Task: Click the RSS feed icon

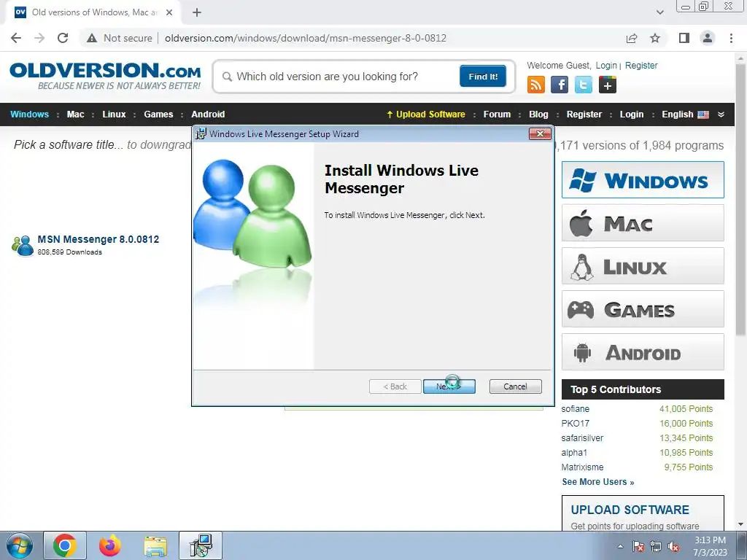Action: [x=536, y=85]
